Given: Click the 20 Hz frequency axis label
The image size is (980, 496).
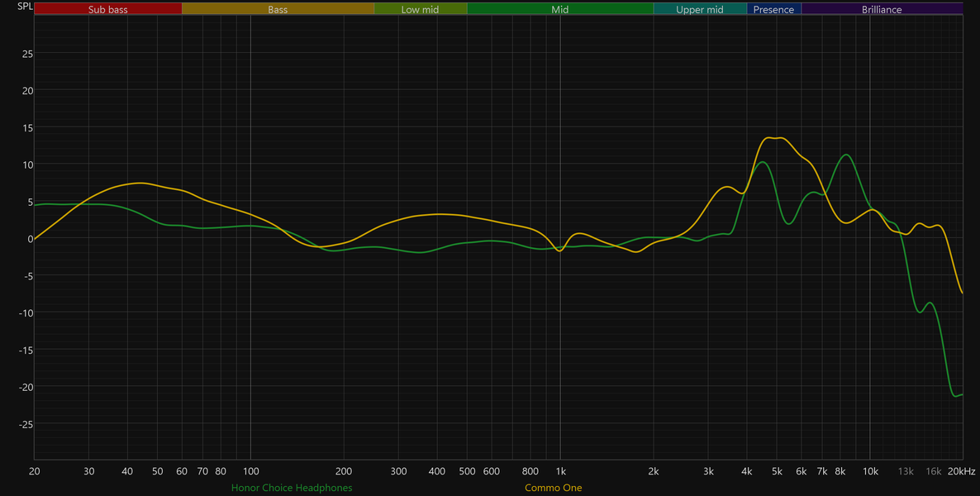Looking at the screenshot, I should pos(35,471).
